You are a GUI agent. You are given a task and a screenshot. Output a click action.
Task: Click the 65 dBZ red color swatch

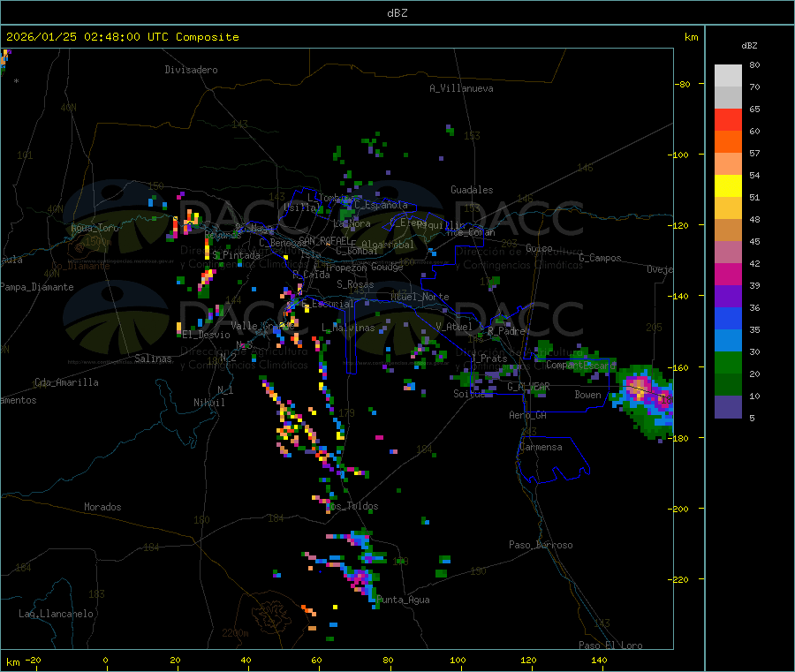(728, 119)
